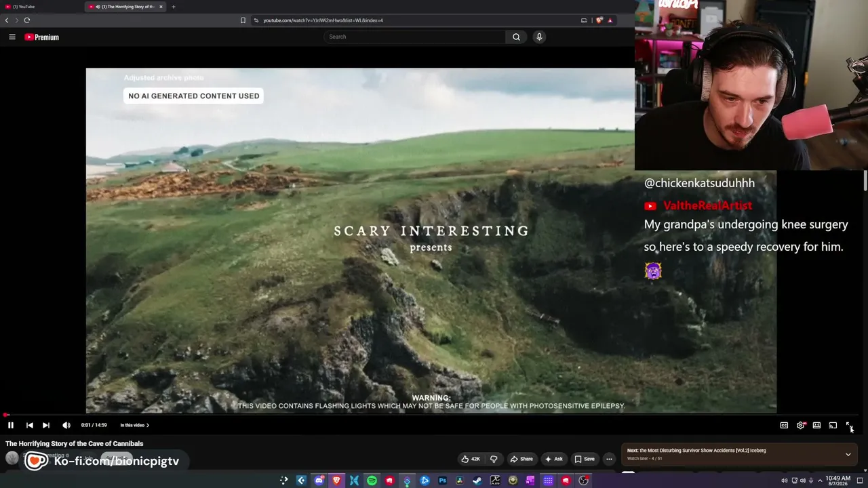Open OneNote from the taskbar

[x=530, y=481]
